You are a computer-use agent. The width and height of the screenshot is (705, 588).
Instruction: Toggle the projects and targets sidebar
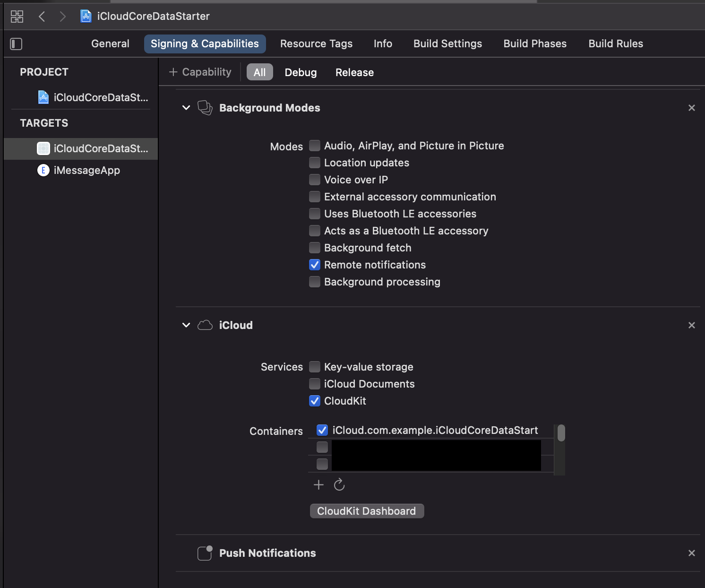pos(16,44)
